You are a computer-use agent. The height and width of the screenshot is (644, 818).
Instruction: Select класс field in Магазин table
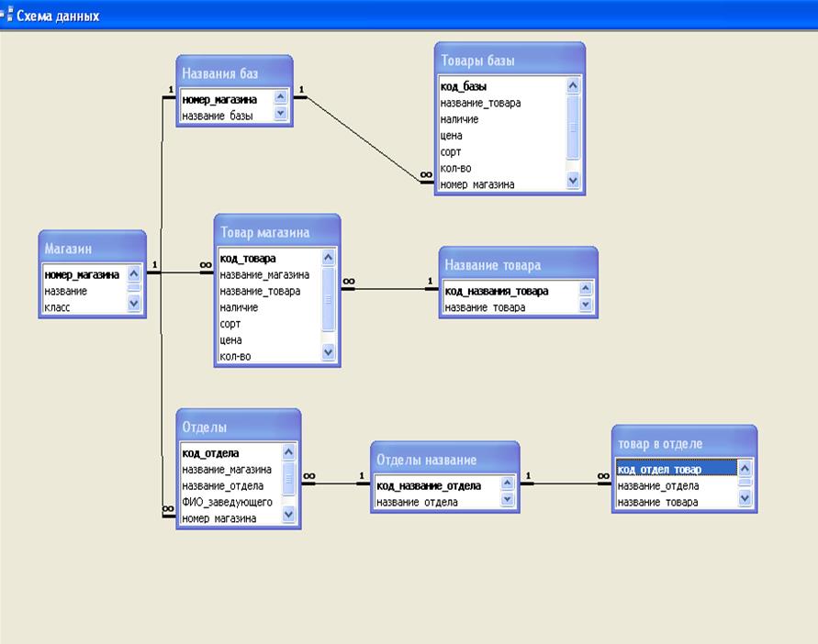[x=85, y=307]
